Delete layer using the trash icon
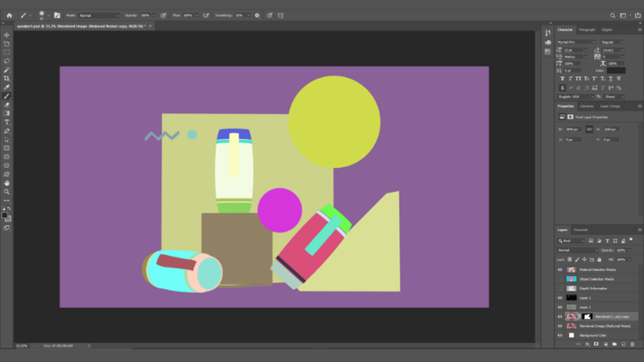Screen dimensions: 644x362 [634, 344]
